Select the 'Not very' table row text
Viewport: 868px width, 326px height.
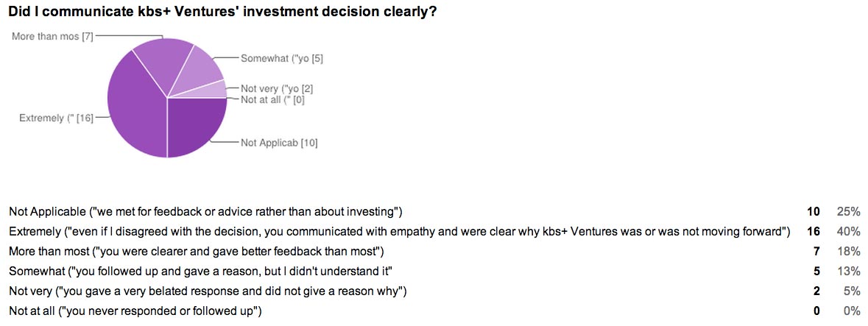point(208,291)
